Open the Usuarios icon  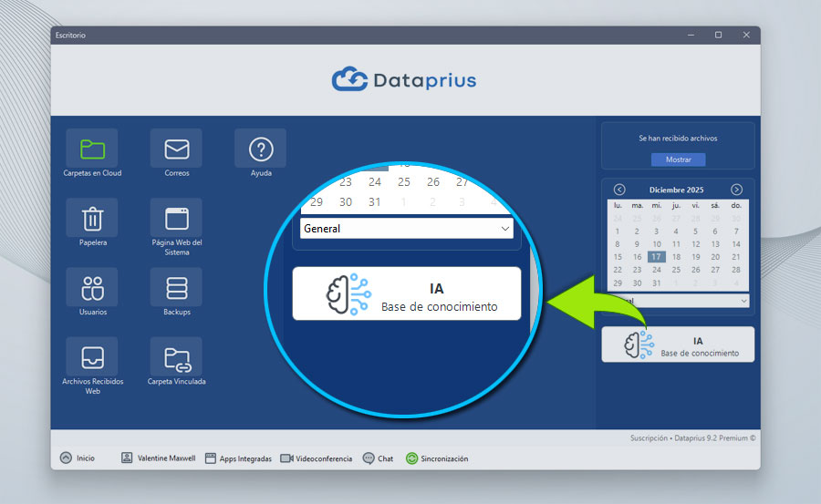point(92,288)
